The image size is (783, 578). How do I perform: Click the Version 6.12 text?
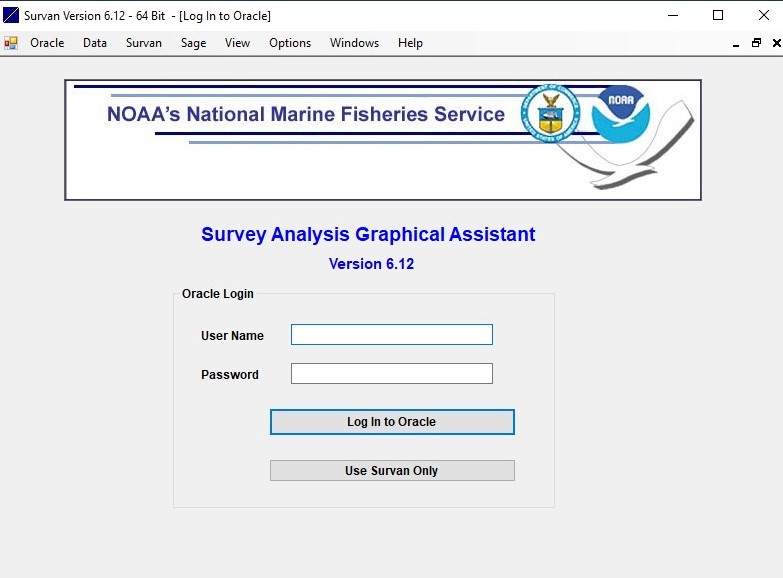click(371, 264)
